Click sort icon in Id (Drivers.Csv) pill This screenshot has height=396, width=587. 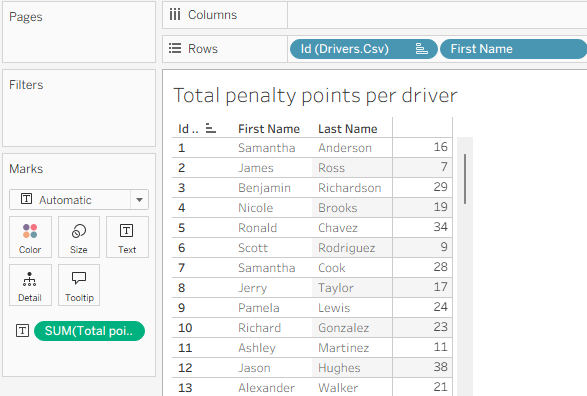pyautogui.click(x=422, y=49)
